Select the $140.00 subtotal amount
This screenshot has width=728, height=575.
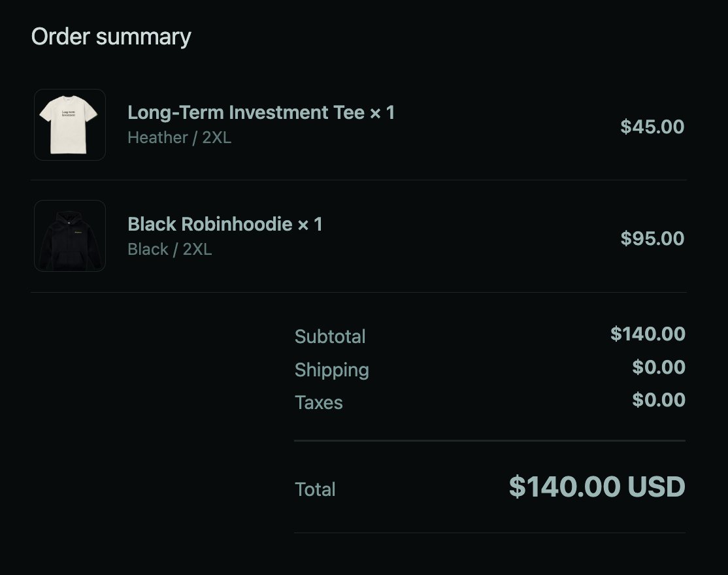coord(647,334)
